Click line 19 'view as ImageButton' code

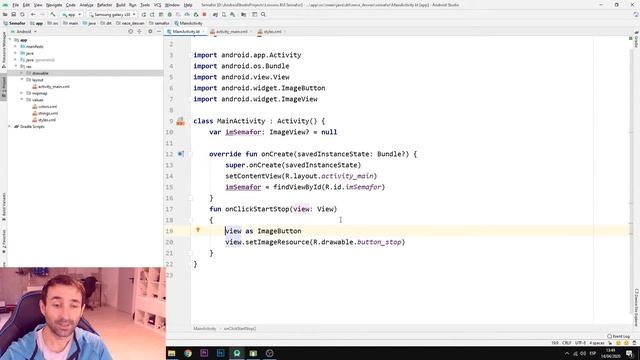coord(263,231)
